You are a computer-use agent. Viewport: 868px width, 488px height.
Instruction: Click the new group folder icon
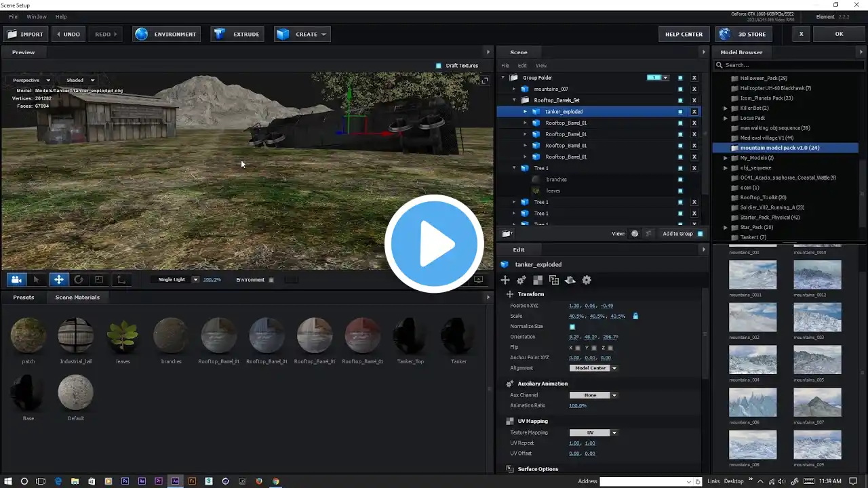[507, 234]
